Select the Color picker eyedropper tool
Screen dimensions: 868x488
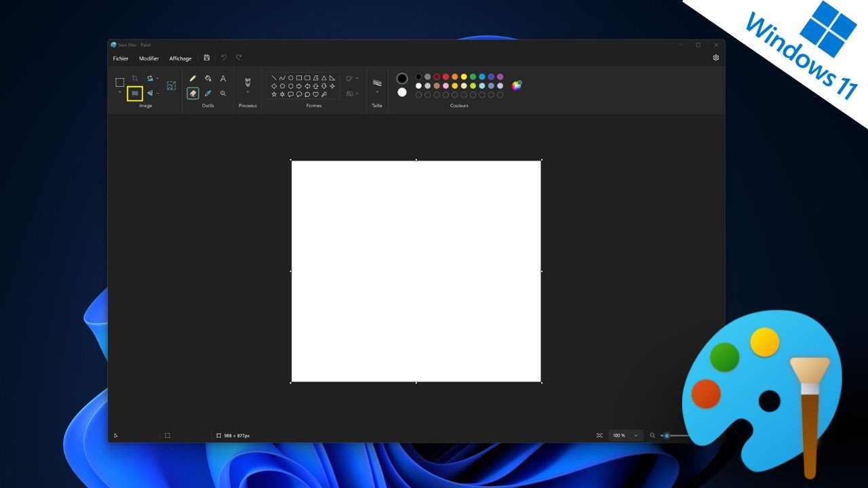click(208, 94)
